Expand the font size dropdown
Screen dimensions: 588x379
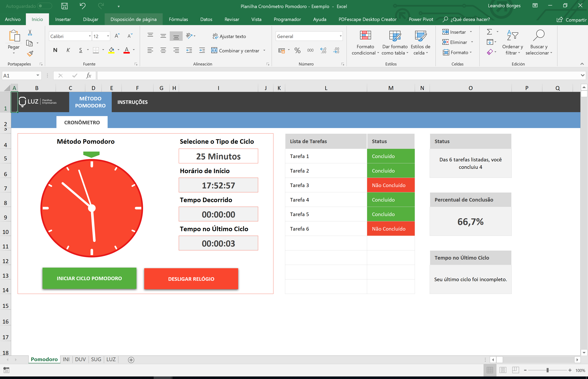(108, 36)
